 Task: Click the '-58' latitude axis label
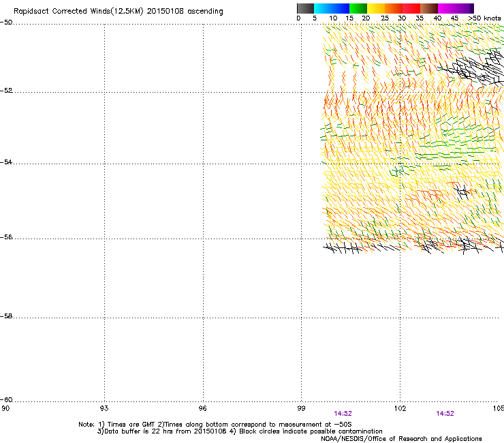[6, 316]
